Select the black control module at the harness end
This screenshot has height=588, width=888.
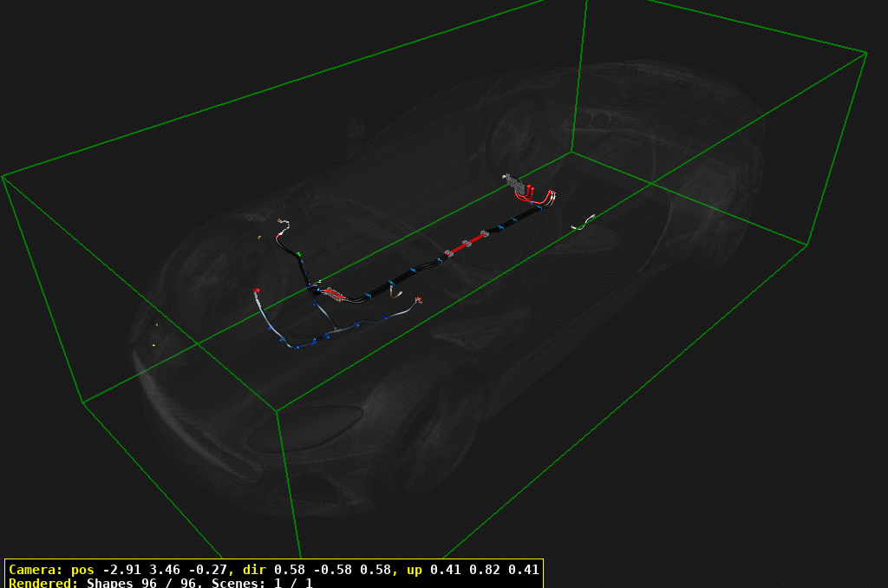pos(516,184)
